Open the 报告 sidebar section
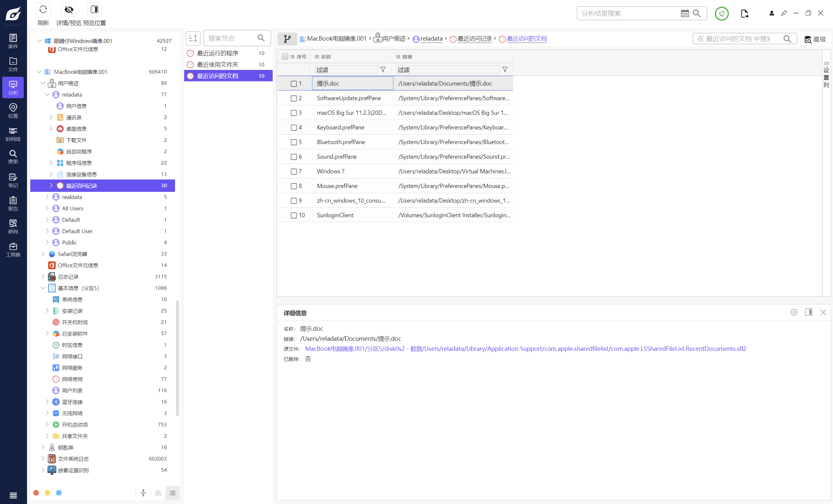 [x=13, y=204]
